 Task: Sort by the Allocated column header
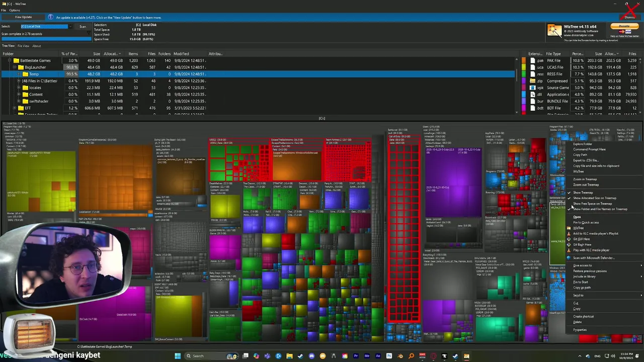(x=112, y=54)
